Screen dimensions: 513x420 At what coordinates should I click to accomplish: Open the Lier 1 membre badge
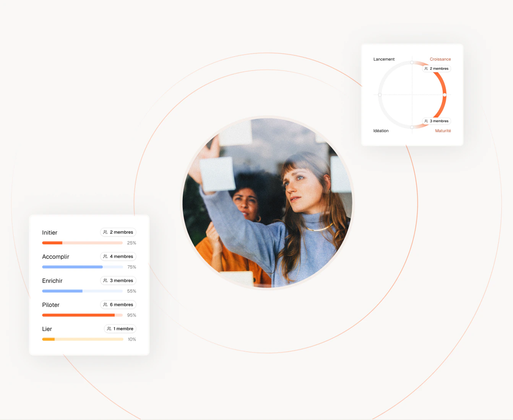point(120,329)
